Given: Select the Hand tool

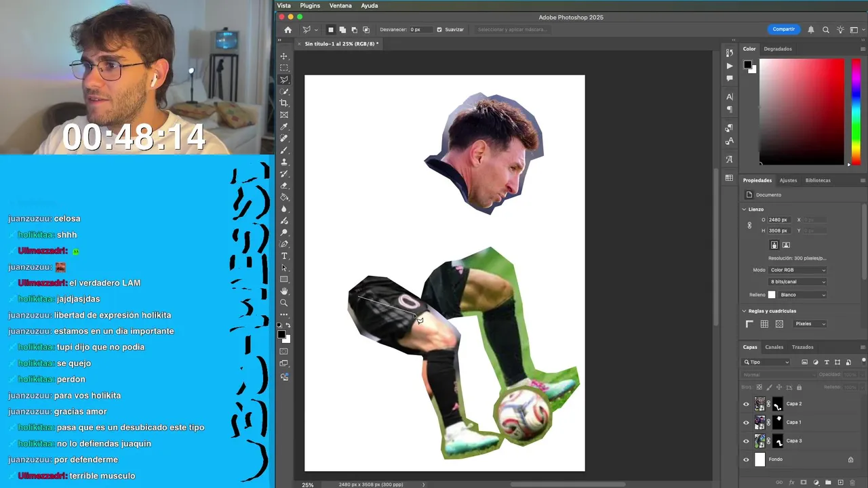Looking at the screenshot, I should coord(284,291).
